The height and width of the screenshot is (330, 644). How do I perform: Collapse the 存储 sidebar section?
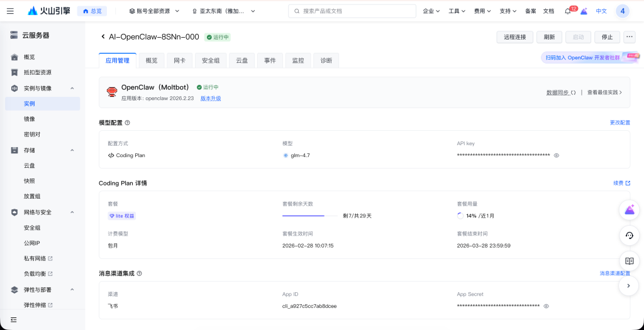pos(72,150)
